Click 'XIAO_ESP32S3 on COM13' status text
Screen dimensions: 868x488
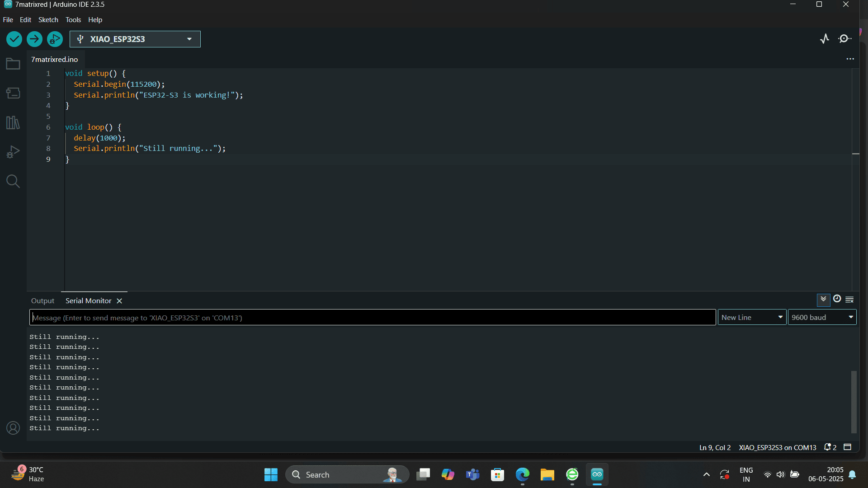[x=778, y=448]
